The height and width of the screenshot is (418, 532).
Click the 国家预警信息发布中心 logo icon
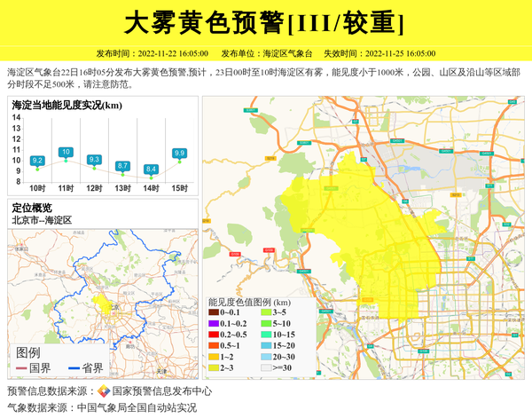[104, 391]
